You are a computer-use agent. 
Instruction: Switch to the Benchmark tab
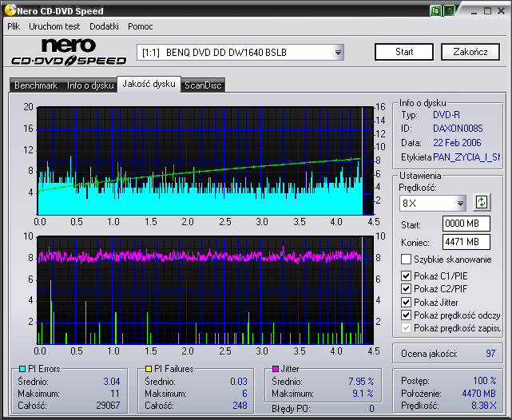click(x=36, y=85)
